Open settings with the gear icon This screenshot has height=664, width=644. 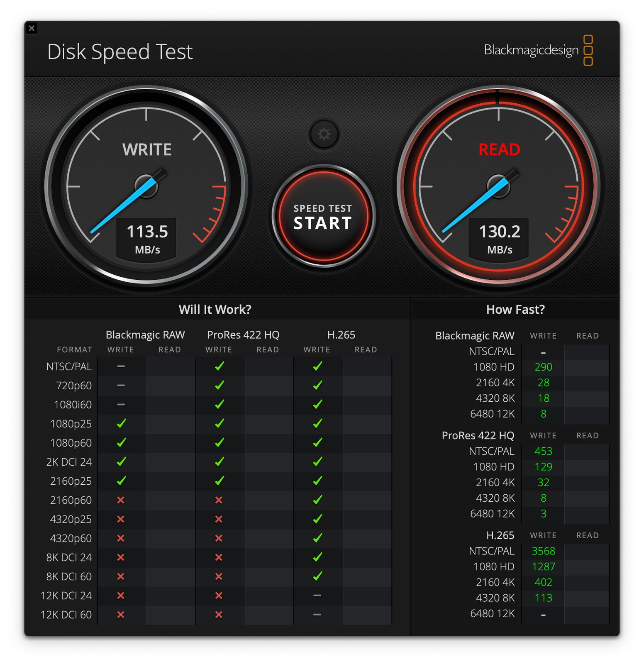coord(324,134)
